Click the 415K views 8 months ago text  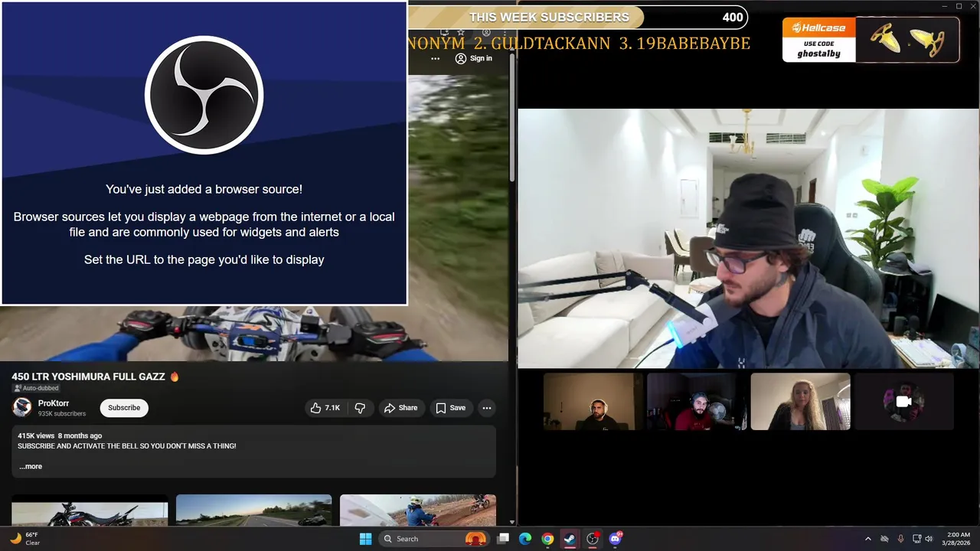[60, 435]
